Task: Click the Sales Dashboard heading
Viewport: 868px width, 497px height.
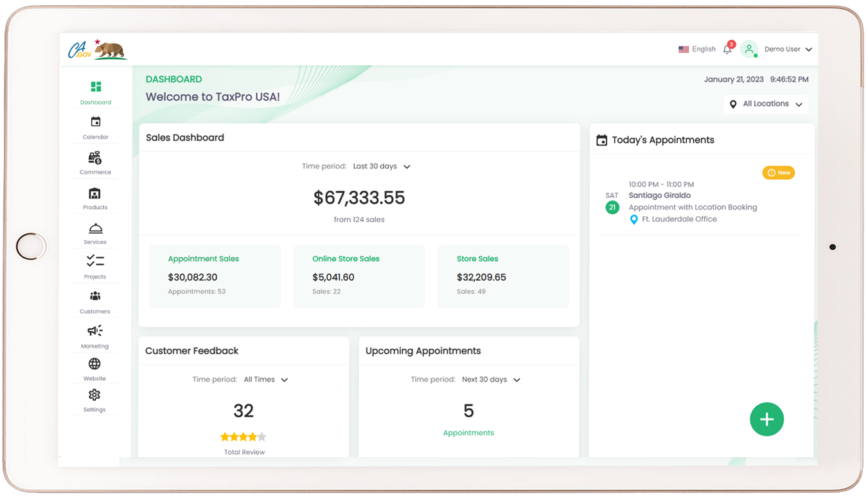Action: point(185,137)
